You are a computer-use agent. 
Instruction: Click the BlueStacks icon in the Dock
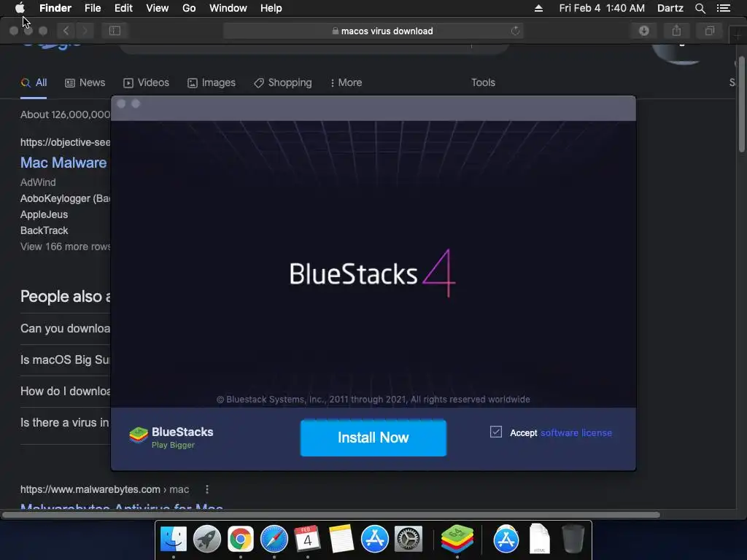tap(457, 539)
